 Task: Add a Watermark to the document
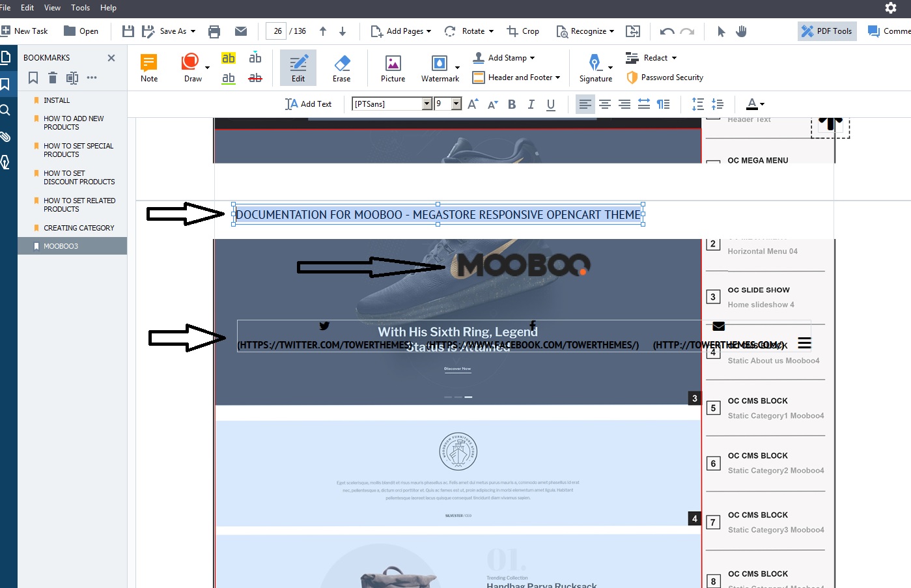(x=440, y=68)
